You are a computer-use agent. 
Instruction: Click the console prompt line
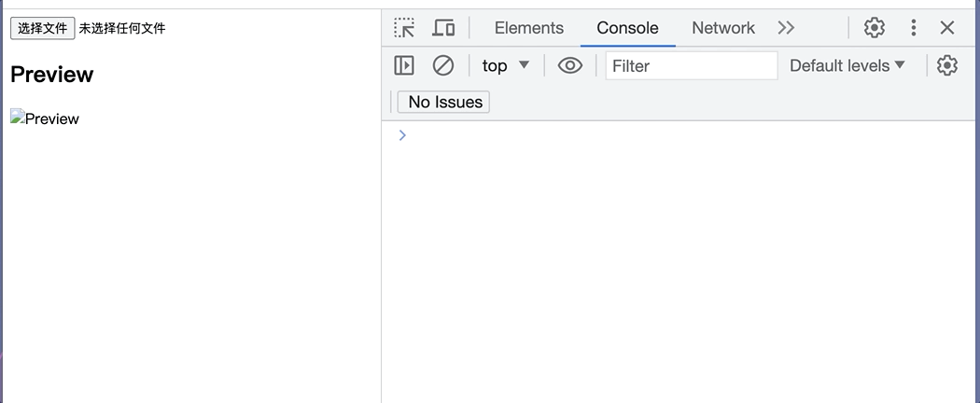pos(681,135)
